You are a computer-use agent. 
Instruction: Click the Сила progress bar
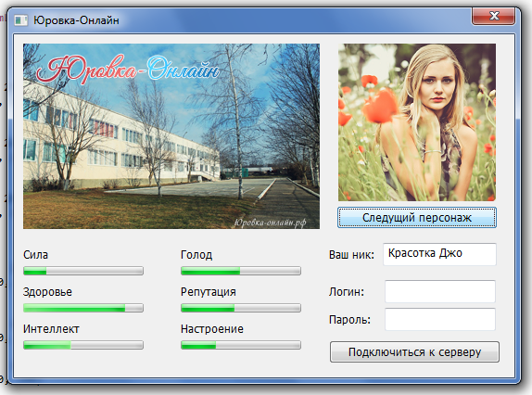coord(83,271)
